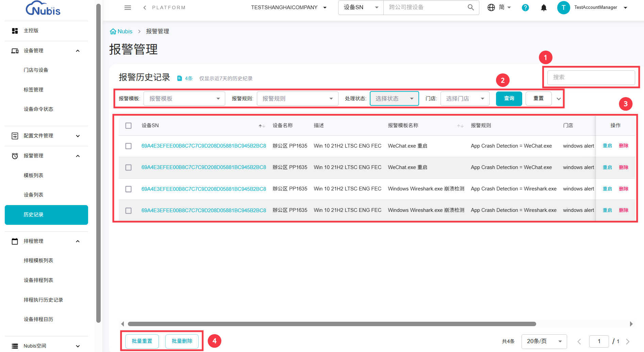Focus the 搜索 input field
644x352 pixels.
(x=591, y=78)
